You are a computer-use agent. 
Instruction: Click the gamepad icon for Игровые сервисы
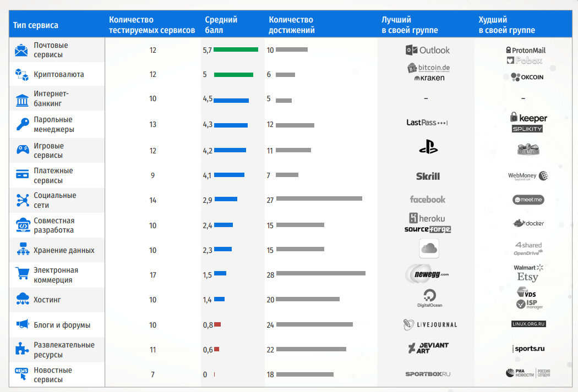[x=23, y=150]
